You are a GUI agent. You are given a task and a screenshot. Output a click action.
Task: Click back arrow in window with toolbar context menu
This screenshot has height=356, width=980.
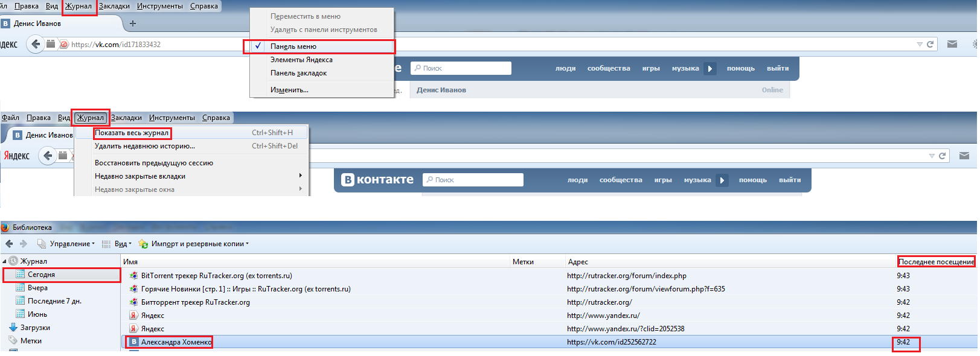click(36, 44)
